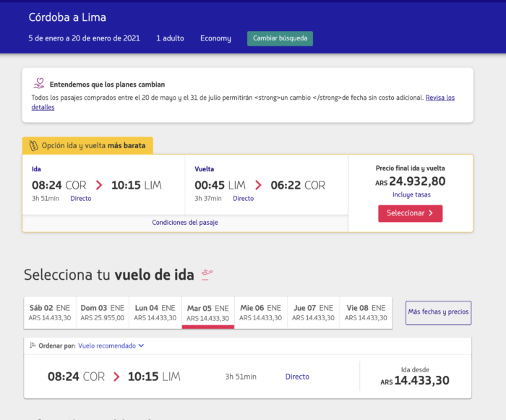Screen dimensions: 506x420
Task: Select the 'Vie 08 ENE' date tab
Action: pyautogui.click(x=366, y=312)
